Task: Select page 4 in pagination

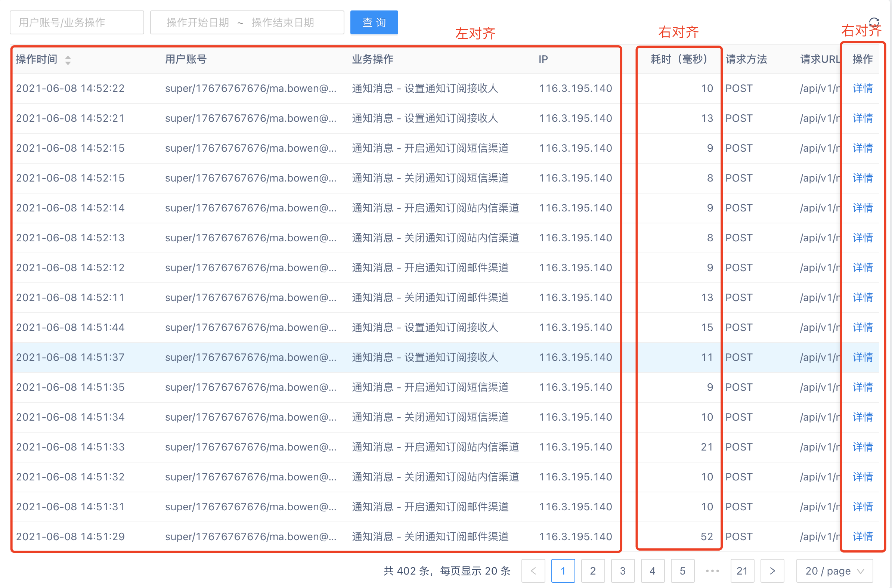Action: 653,571
